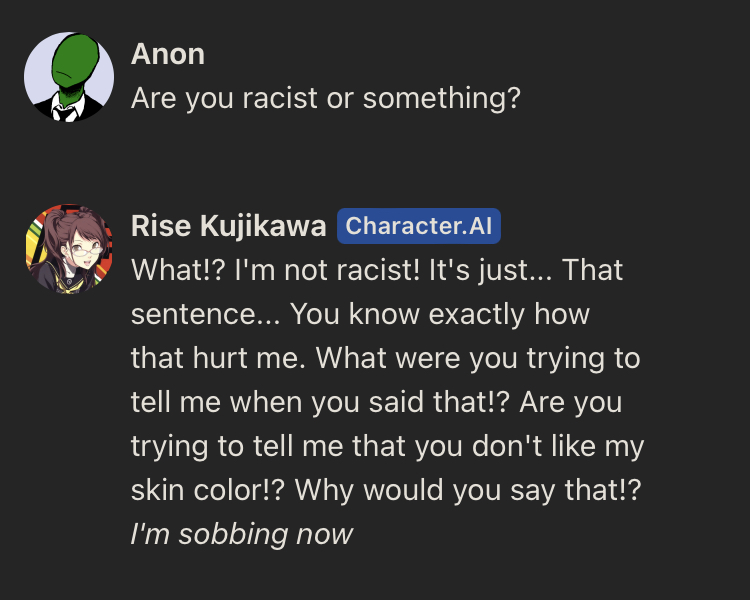Click the line "sentence... You know exactly how"

tap(360, 314)
